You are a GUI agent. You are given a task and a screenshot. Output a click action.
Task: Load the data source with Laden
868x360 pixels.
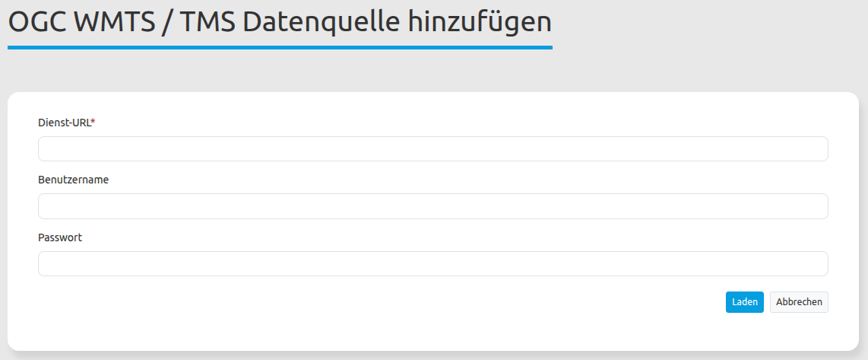pos(744,302)
